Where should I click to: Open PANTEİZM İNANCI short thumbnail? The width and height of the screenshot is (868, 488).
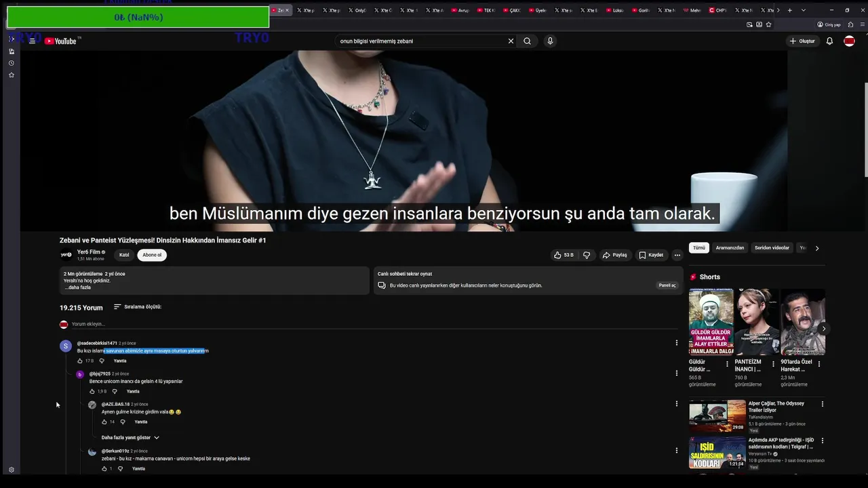click(757, 322)
